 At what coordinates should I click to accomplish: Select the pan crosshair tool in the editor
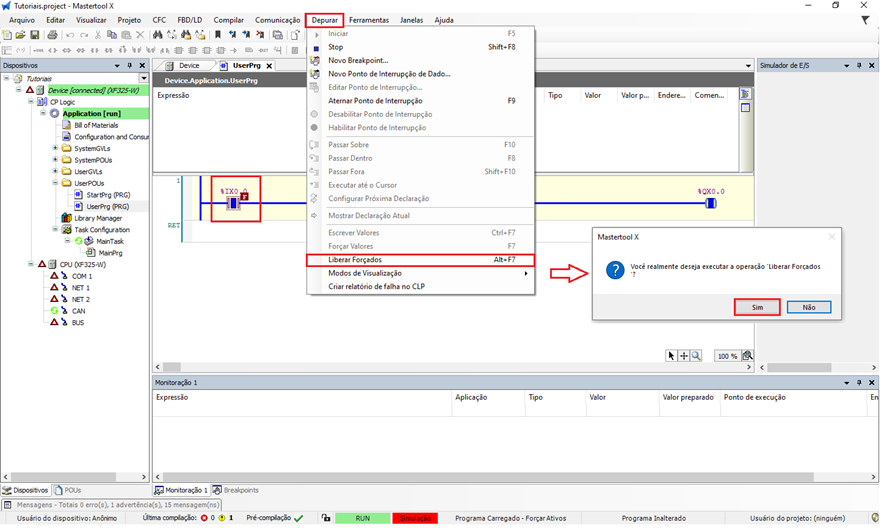pos(684,355)
